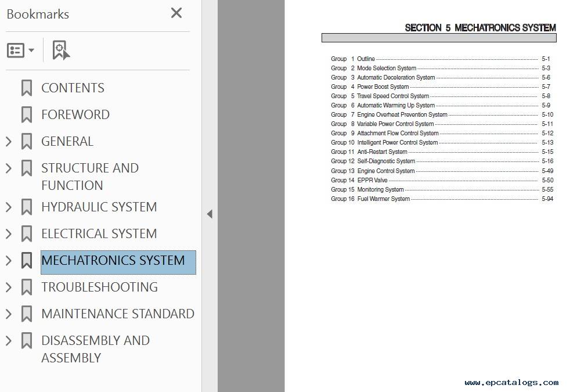Screen dimensions: 588x392
Task: Expand the GENERAL bookmark
Action: pyautogui.click(x=9, y=142)
